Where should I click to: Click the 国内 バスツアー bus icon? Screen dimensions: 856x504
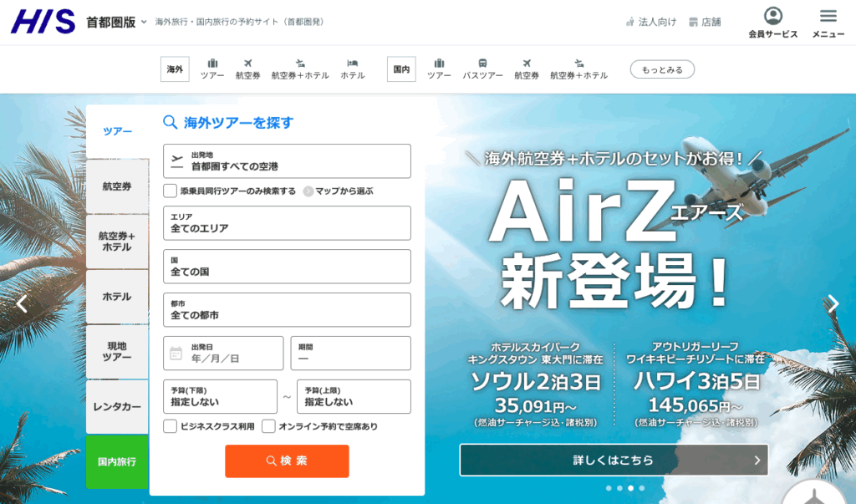click(x=483, y=63)
